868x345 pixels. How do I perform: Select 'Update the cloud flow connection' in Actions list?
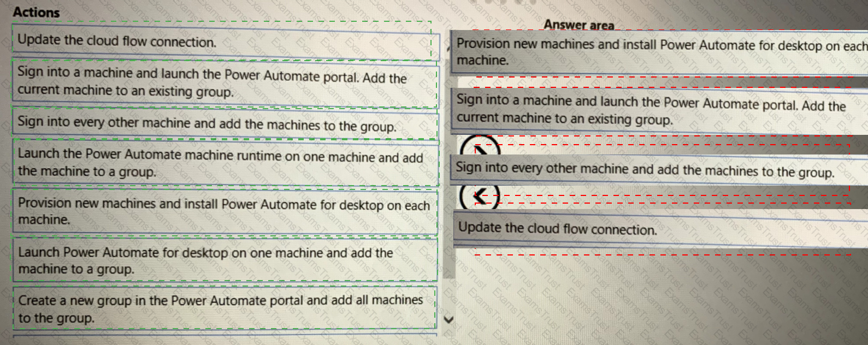click(x=225, y=41)
